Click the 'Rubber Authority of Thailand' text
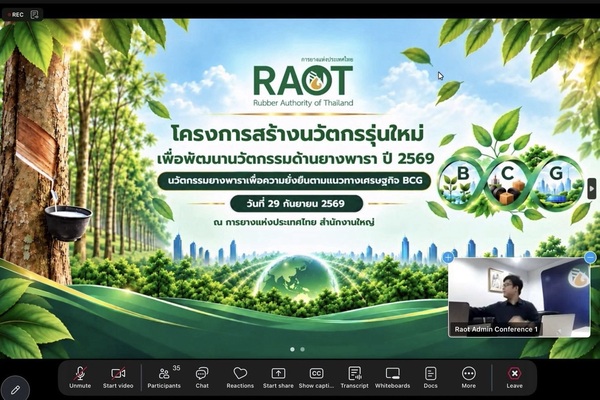Viewport: 600px width, 400px height. pos(303,103)
